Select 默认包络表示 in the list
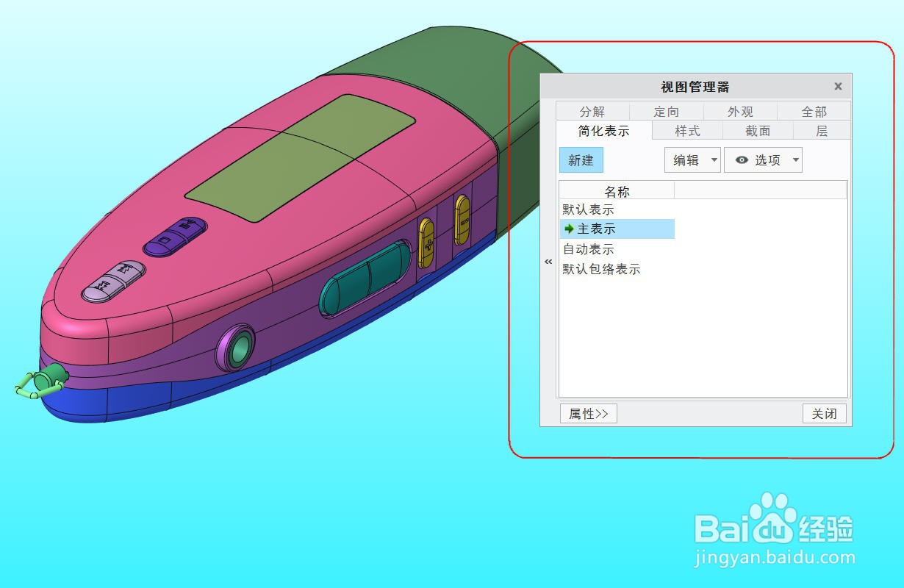 coord(601,270)
